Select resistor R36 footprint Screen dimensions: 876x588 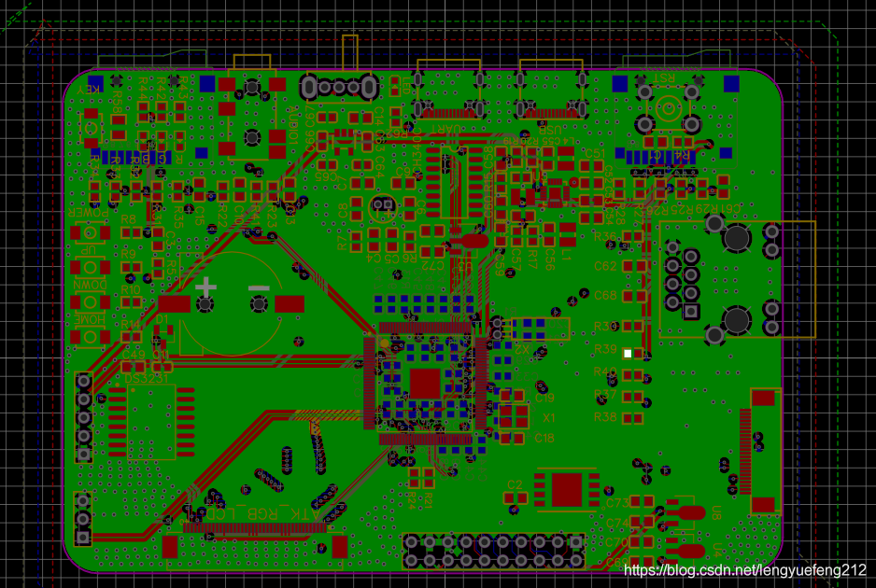point(633,237)
